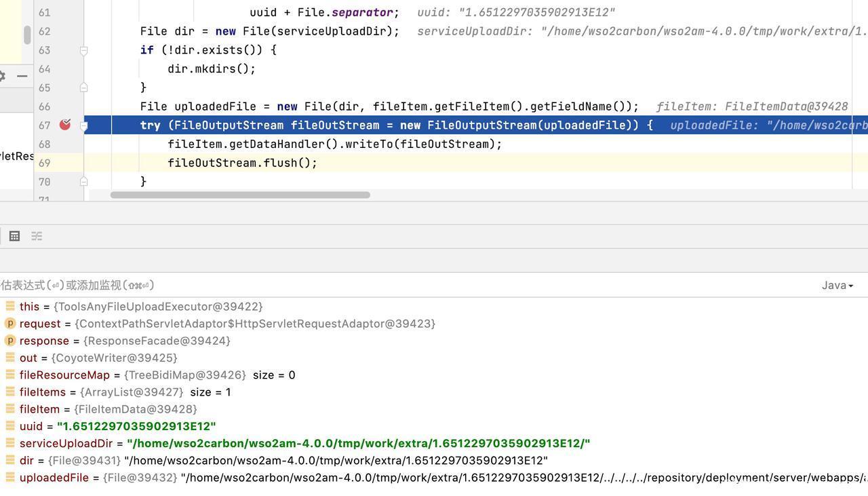Click the parameter icon beside 'request'

[x=10, y=324]
